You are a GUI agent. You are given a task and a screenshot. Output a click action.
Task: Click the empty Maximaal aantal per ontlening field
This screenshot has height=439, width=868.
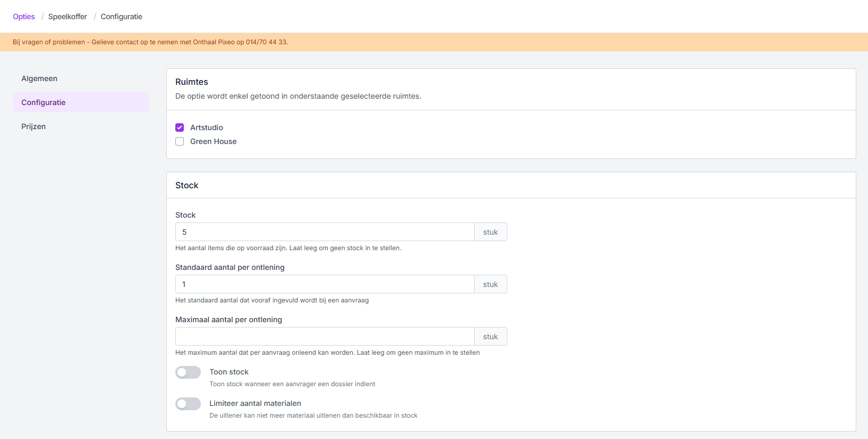tap(325, 337)
